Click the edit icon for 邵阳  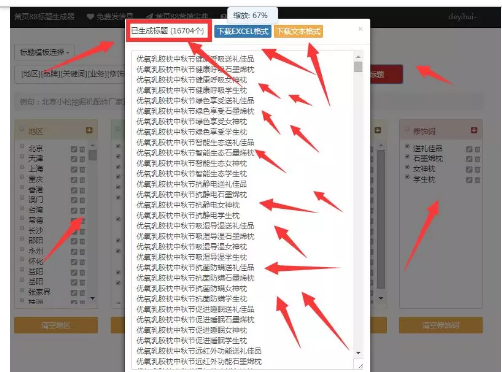click(x=74, y=241)
